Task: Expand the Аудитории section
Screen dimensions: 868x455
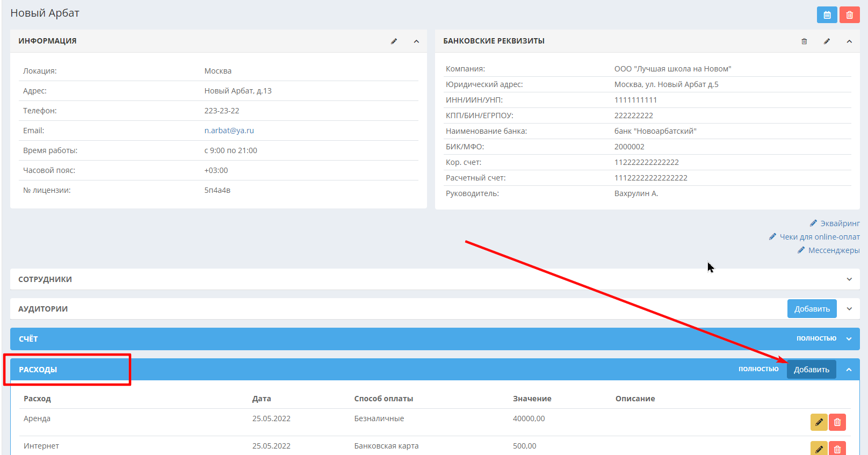Action: click(x=849, y=309)
